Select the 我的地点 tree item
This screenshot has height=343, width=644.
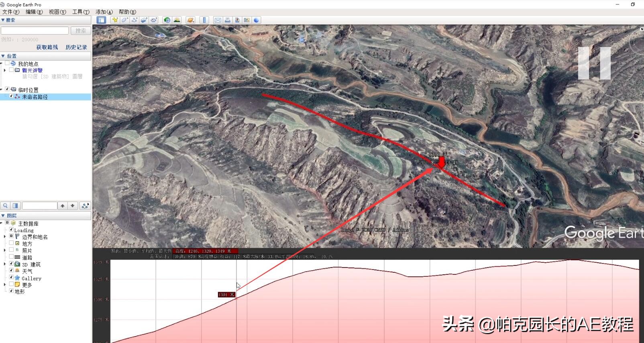(28, 64)
